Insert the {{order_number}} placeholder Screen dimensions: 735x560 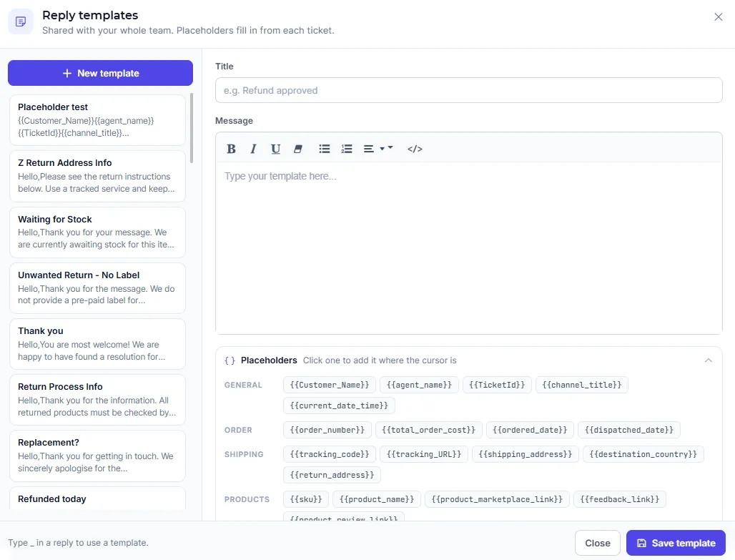point(327,430)
